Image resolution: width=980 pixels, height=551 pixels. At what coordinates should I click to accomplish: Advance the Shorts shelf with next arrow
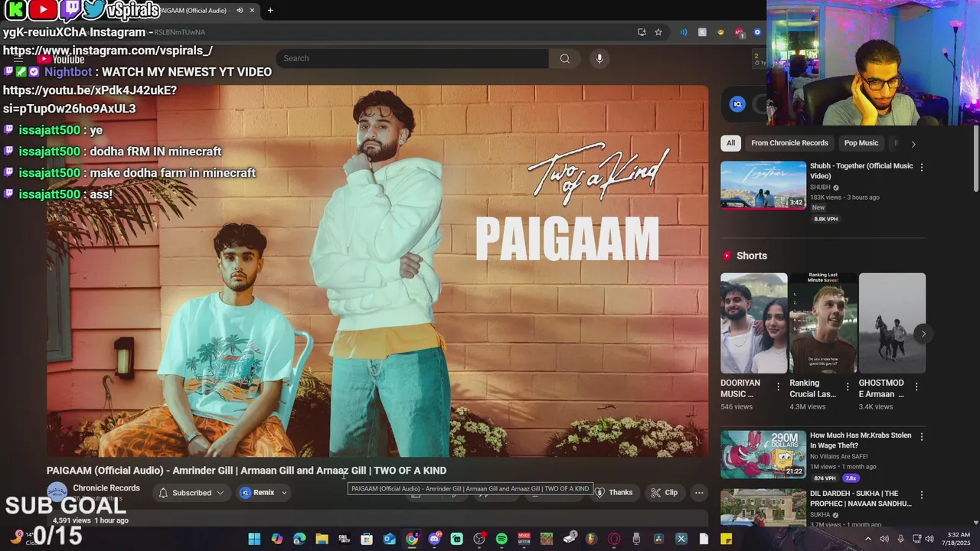coord(923,334)
